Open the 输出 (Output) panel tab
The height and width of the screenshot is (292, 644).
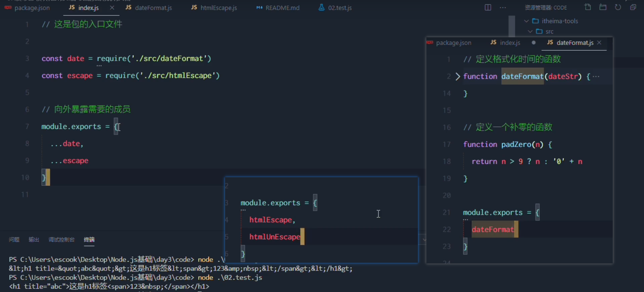click(34, 240)
